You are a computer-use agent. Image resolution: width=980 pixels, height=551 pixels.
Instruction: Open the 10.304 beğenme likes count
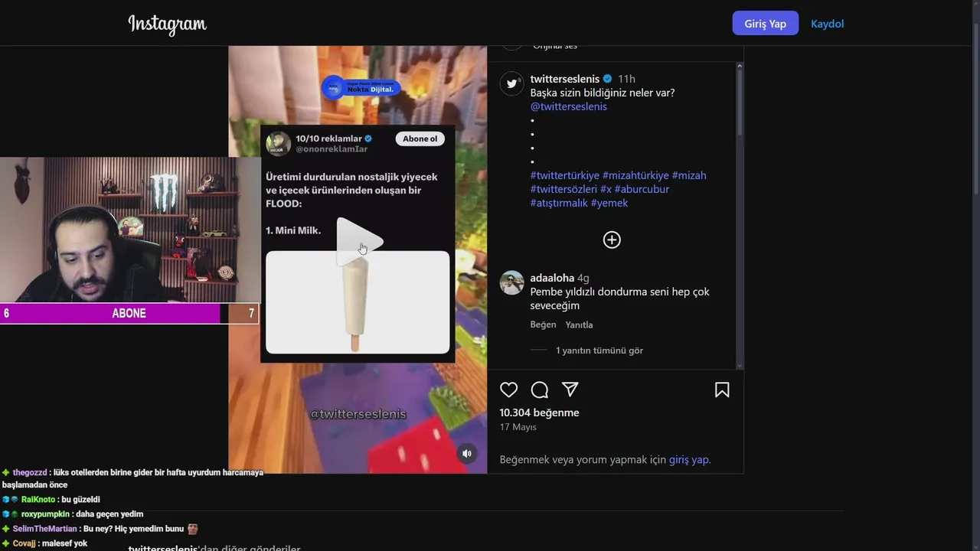click(x=539, y=412)
